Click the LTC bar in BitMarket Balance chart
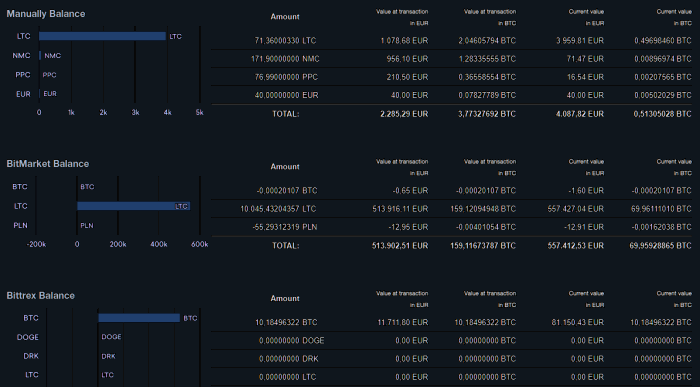The image size is (700, 387). [133, 206]
